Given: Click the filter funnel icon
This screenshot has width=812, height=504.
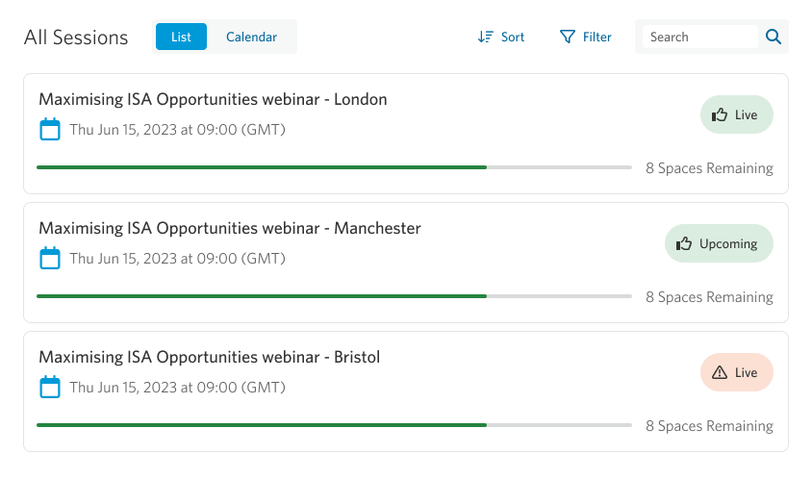Looking at the screenshot, I should (568, 38).
